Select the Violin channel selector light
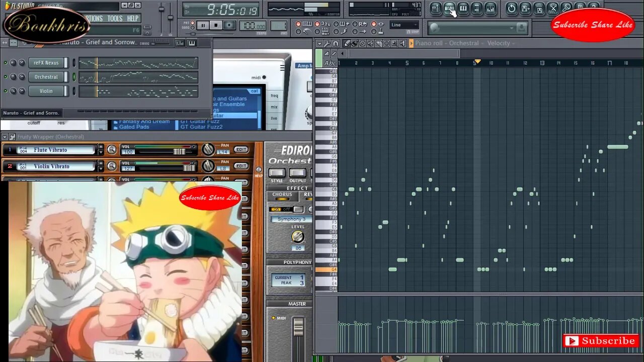The height and width of the screenshot is (362, 644). (74, 91)
